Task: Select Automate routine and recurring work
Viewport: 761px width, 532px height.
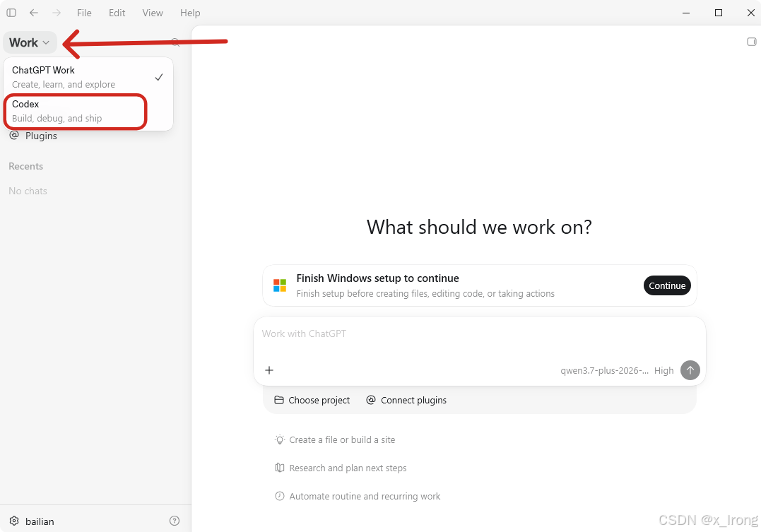Action: pos(358,496)
